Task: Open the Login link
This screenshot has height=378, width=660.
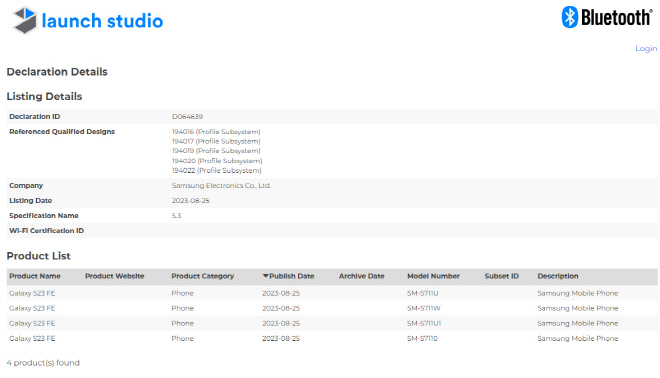Action: point(646,48)
